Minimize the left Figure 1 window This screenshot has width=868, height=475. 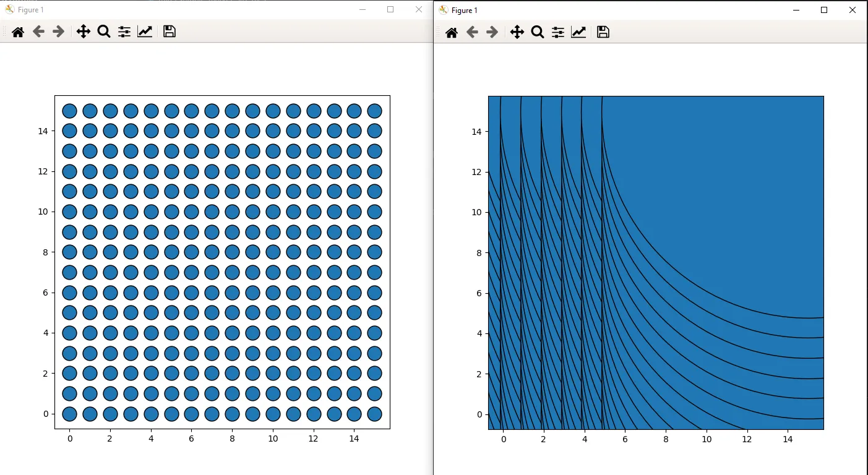coord(363,9)
